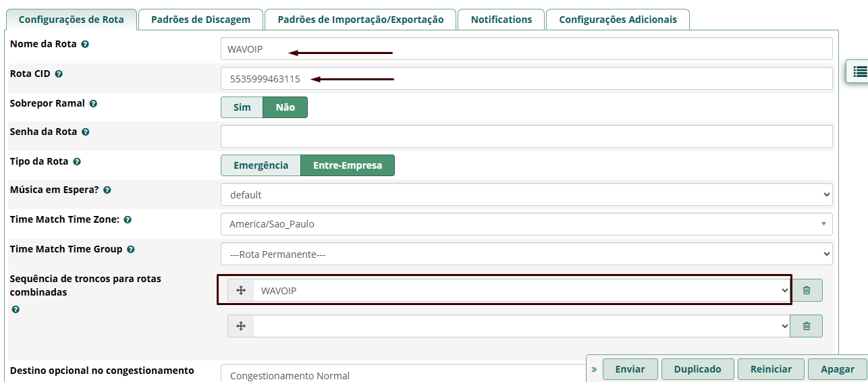Click help icon beside Rota CID
This screenshot has height=382, width=868.
(59, 74)
